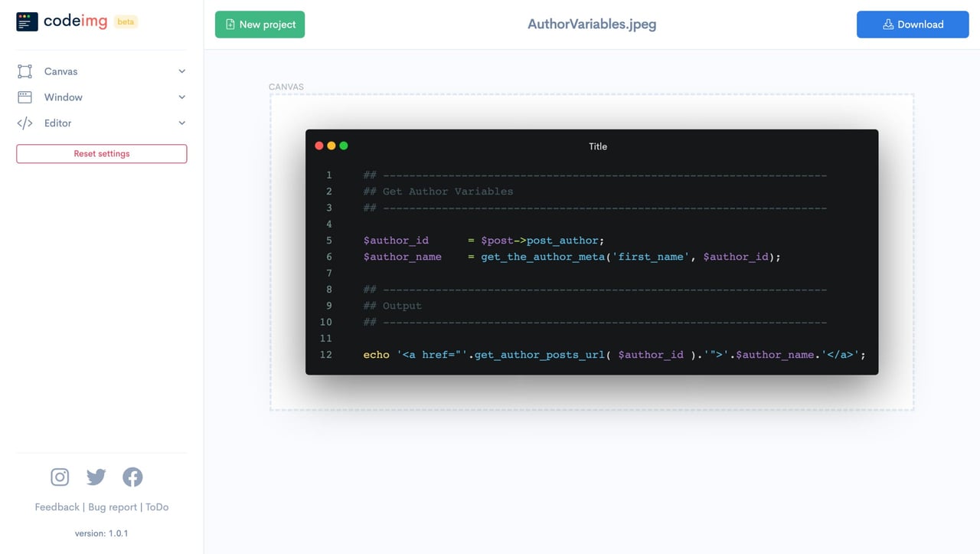The image size is (980, 554).
Task: Select the Canvas frame icon in sidebar
Action: coord(25,70)
